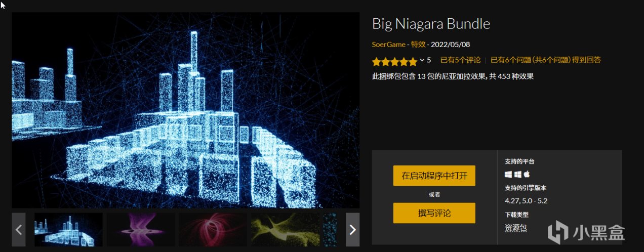
Task: Click the second Windows platform icon
Action: point(517,174)
